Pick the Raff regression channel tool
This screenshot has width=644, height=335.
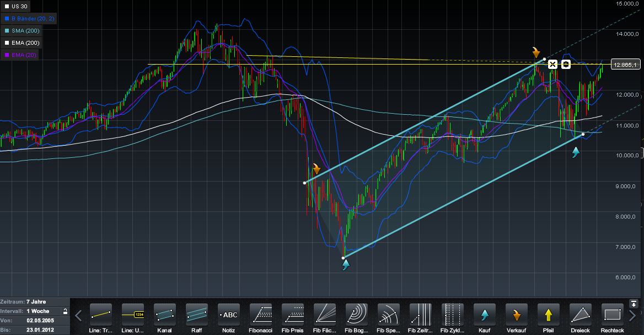[x=197, y=315]
